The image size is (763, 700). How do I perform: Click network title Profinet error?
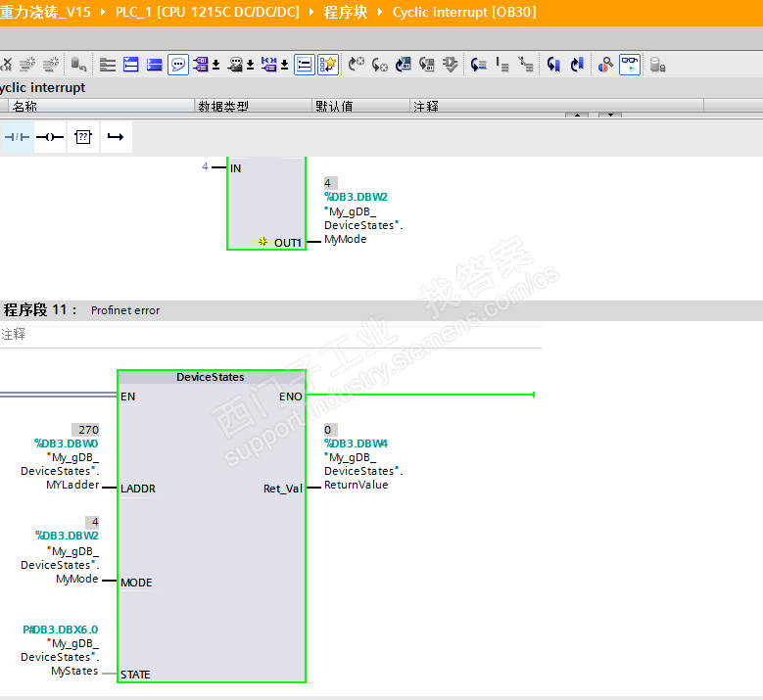[x=125, y=310]
